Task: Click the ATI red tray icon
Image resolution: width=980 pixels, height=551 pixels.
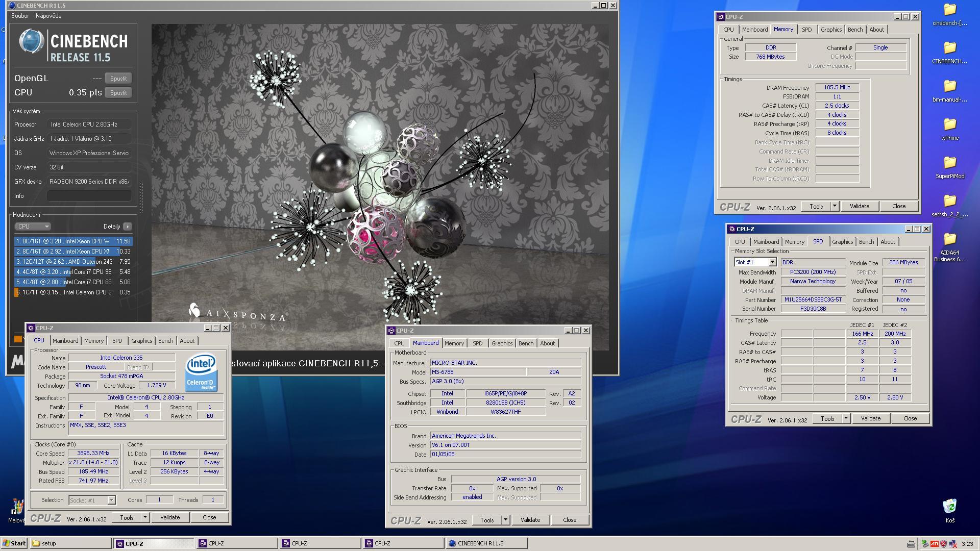Action: click(x=934, y=544)
